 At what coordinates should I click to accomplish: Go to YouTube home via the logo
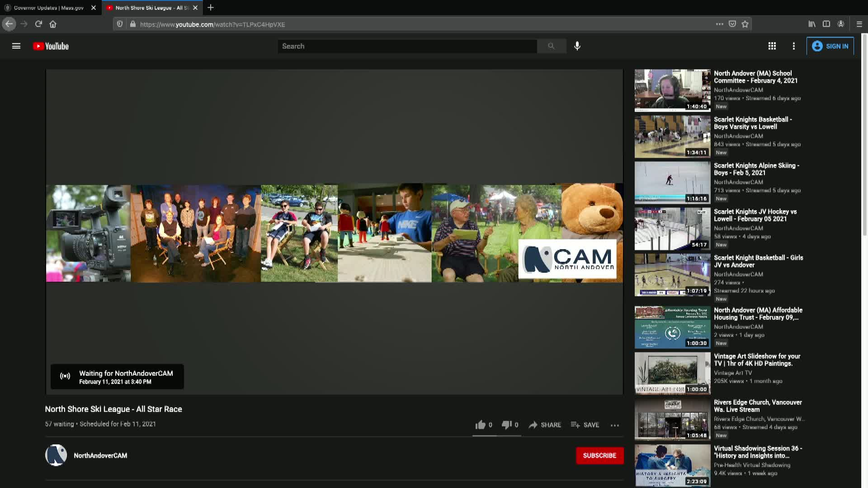coord(51,46)
